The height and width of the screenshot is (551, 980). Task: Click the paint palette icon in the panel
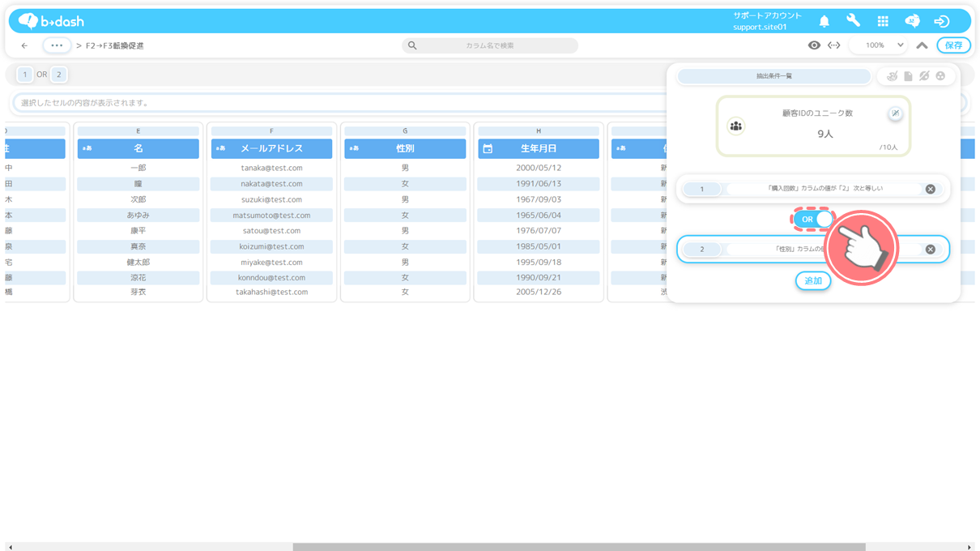point(892,76)
